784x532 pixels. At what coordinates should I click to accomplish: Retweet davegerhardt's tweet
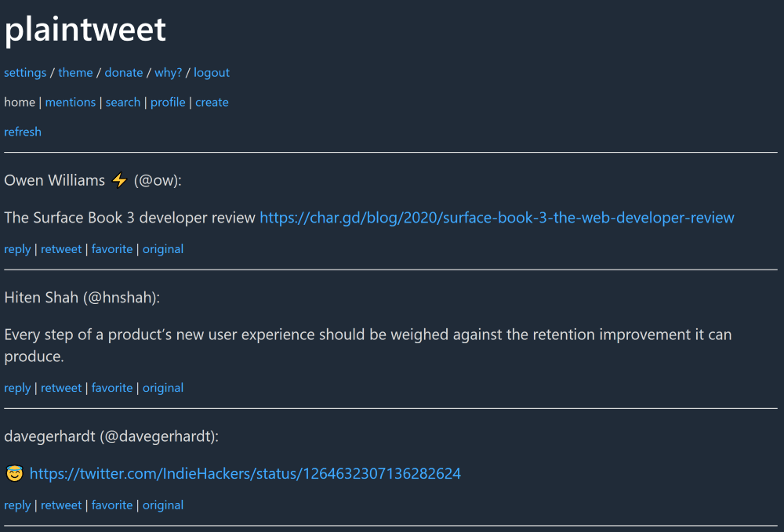click(61, 505)
